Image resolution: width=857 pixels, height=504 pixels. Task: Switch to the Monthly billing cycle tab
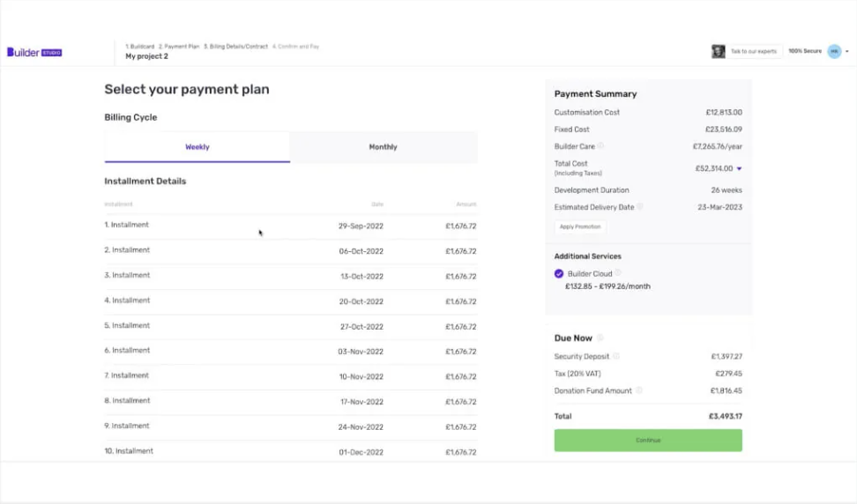[x=384, y=147]
